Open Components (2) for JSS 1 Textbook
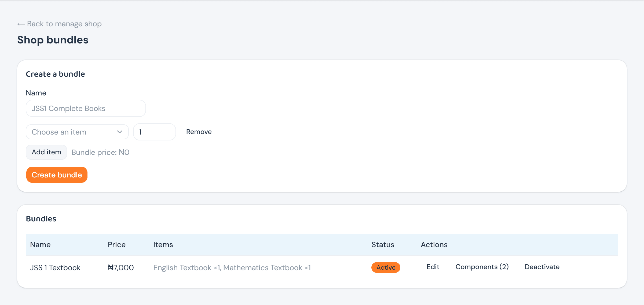 (x=482, y=267)
